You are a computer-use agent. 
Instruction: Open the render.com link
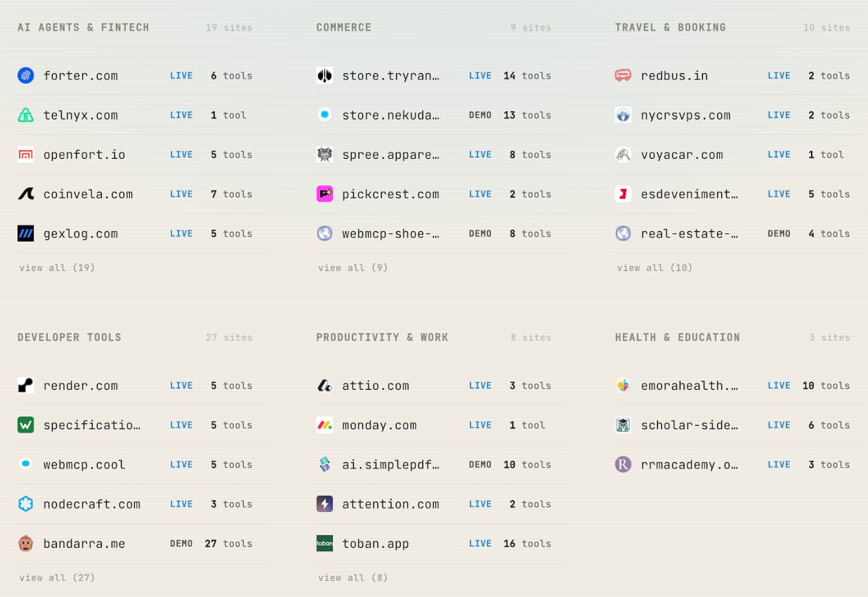[81, 386]
